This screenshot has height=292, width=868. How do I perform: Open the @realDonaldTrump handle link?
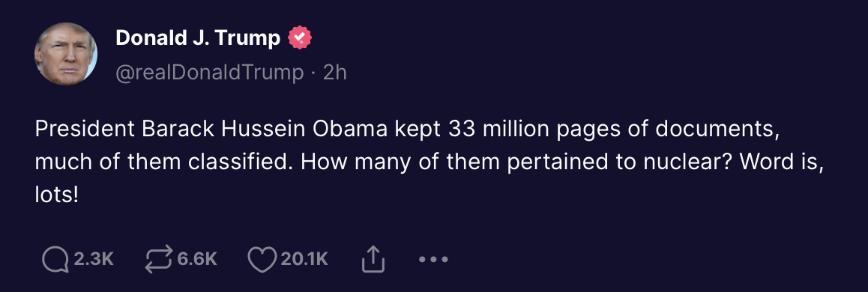click(209, 73)
